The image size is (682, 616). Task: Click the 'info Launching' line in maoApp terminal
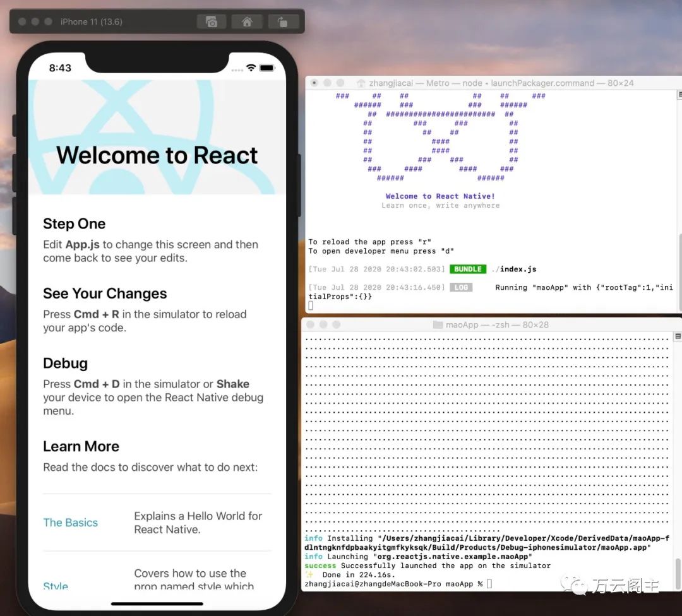coord(419,557)
